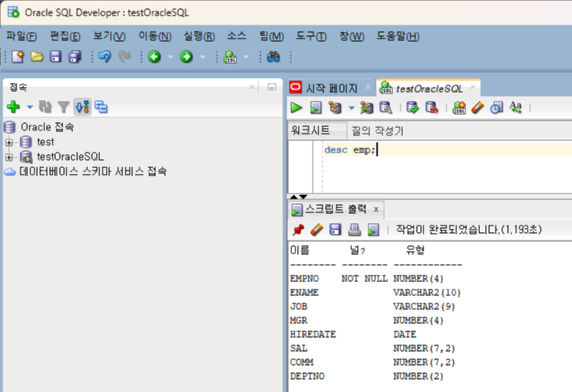Open the 실행(R) menu
572x392 pixels.
pos(199,36)
